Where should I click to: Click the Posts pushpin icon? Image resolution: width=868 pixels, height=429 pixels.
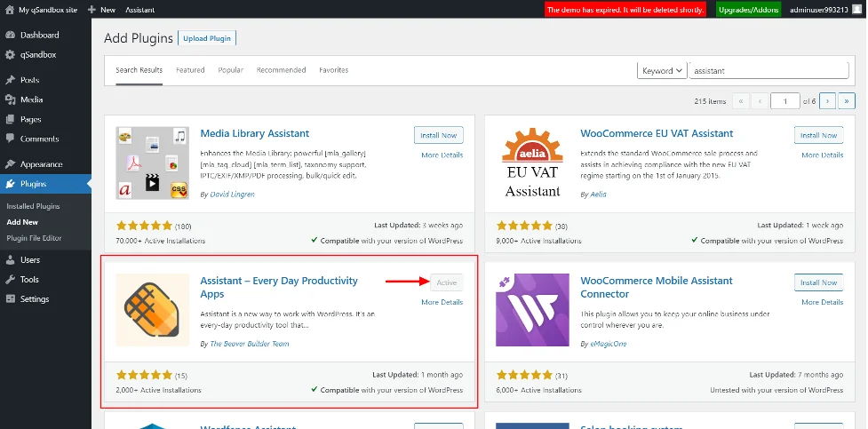coord(10,80)
